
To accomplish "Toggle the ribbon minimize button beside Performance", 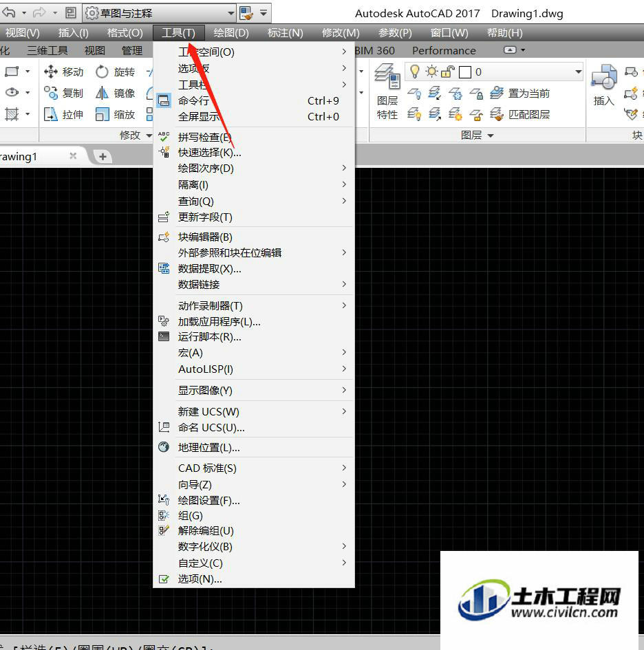I will 510,50.
